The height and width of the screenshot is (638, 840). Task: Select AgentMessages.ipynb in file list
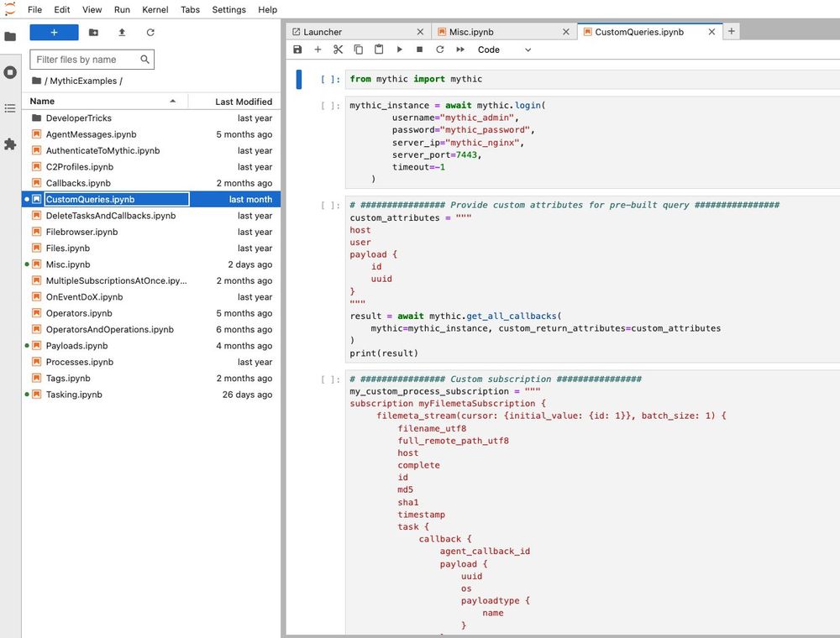[x=151, y=134]
